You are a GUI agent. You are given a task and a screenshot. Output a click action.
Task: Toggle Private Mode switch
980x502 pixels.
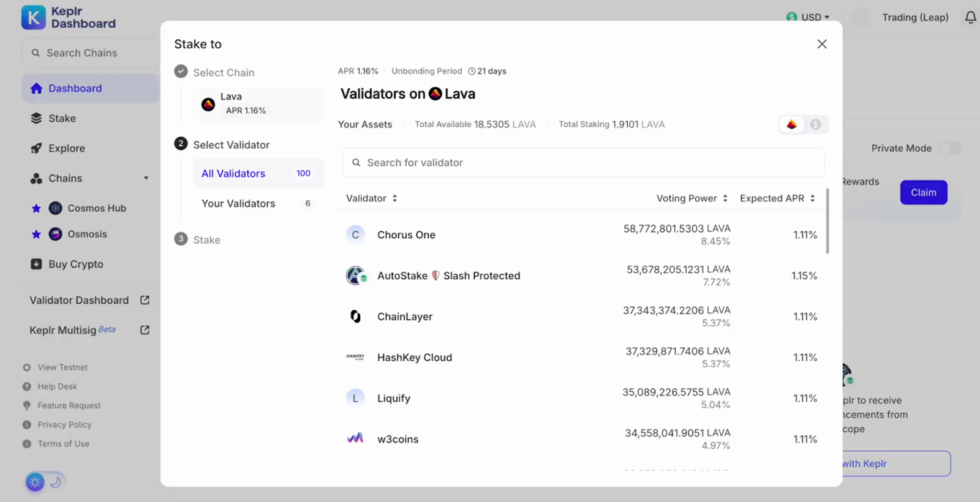[949, 148]
